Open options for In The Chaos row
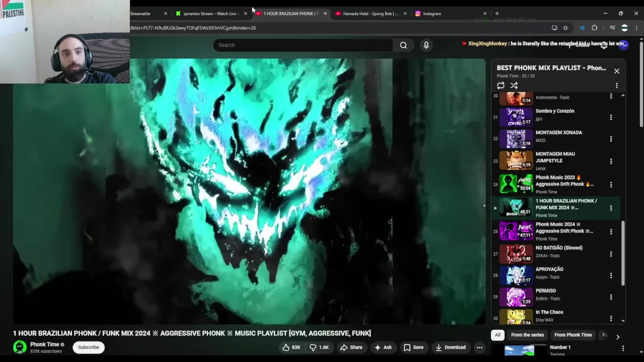The width and height of the screenshot is (644, 362). [611, 318]
